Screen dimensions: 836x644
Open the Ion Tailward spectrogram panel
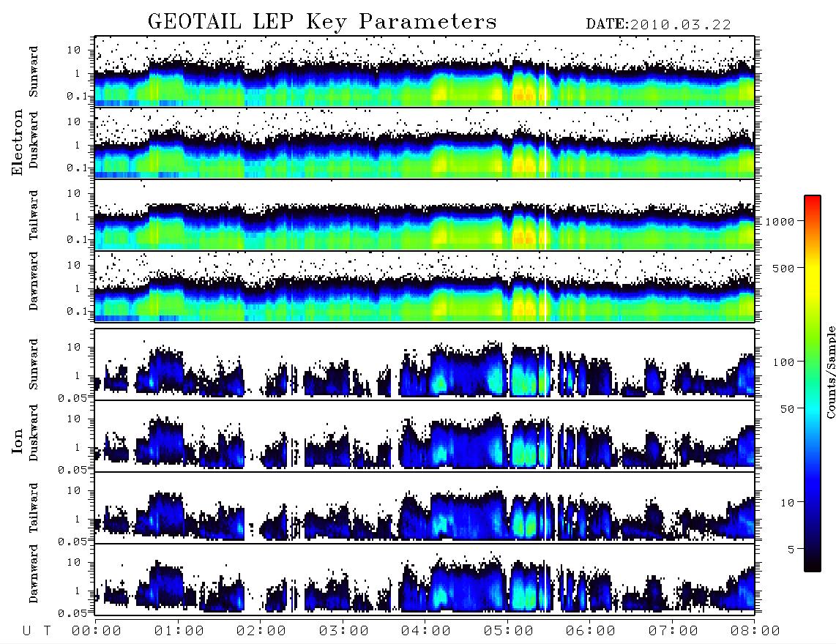point(425,507)
